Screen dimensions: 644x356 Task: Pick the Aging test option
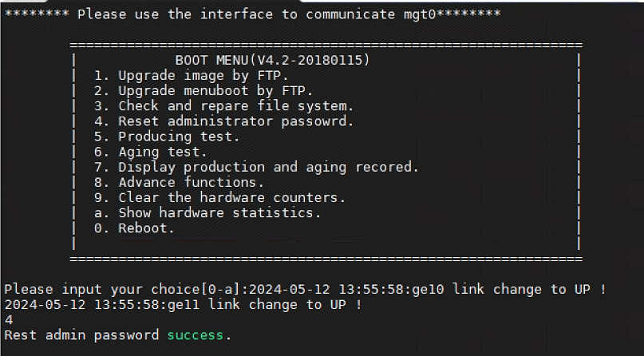click(x=150, y=152)
